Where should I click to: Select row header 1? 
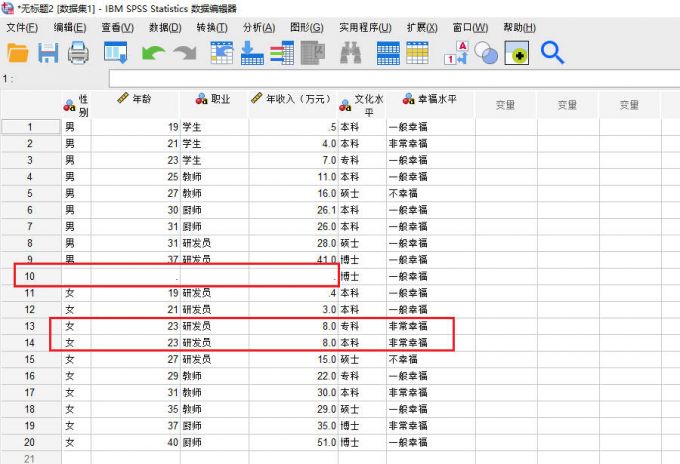[30, 127]
